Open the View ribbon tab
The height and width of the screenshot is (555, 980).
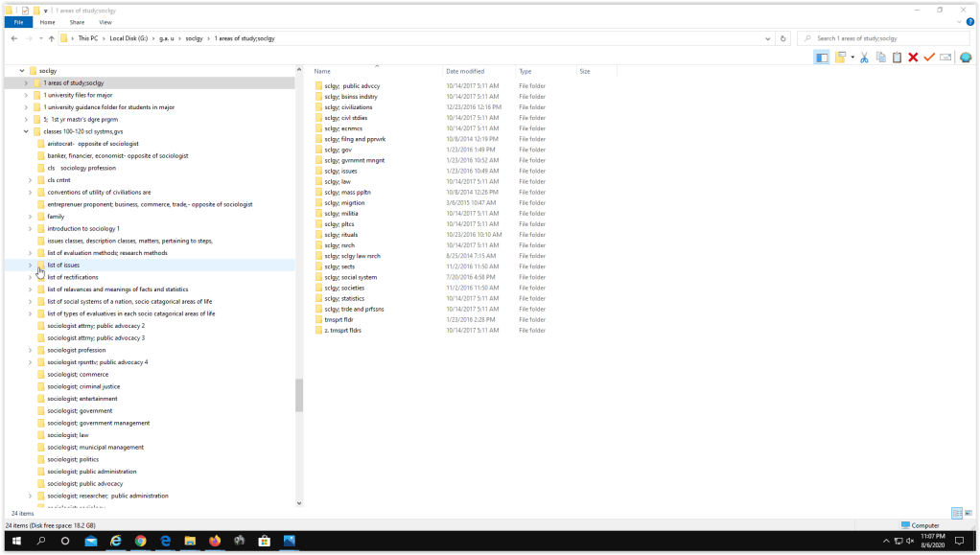(105, 22)
